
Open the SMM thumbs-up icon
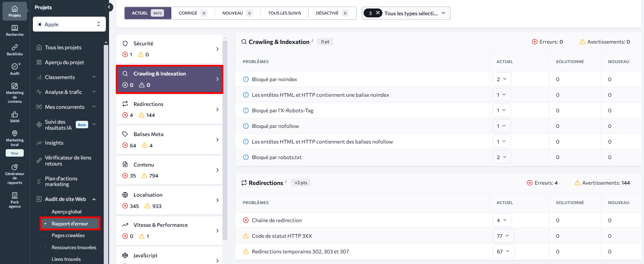tap(15, 117)
